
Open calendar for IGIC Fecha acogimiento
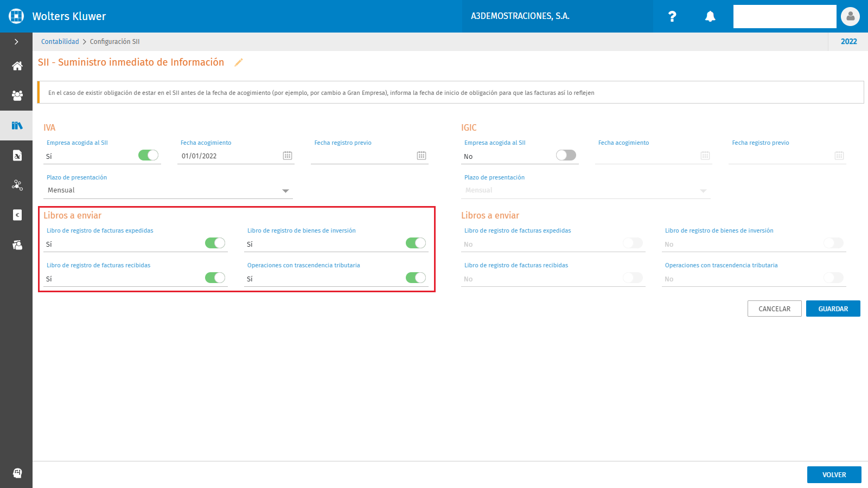(705, 156)
